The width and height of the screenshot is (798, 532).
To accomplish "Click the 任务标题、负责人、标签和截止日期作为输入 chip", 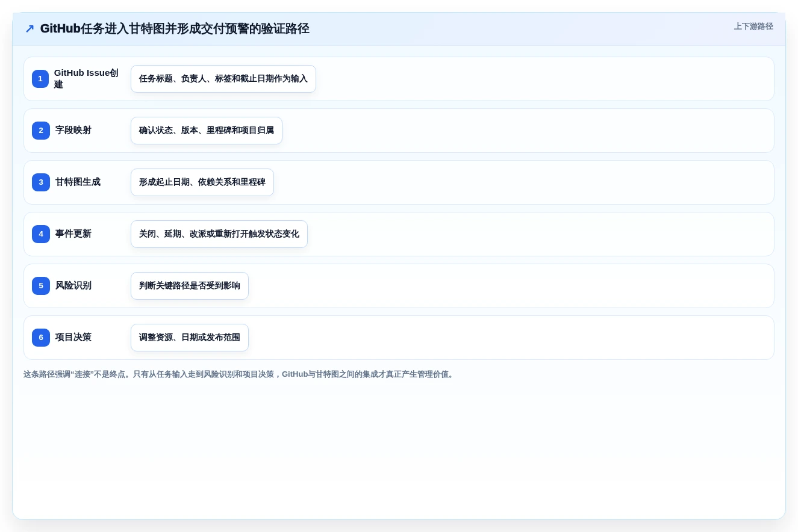I will coord(223,79).
